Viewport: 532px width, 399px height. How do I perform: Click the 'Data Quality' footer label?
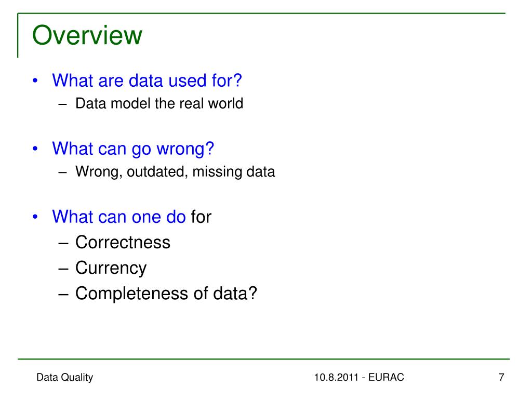click(64, 377)
